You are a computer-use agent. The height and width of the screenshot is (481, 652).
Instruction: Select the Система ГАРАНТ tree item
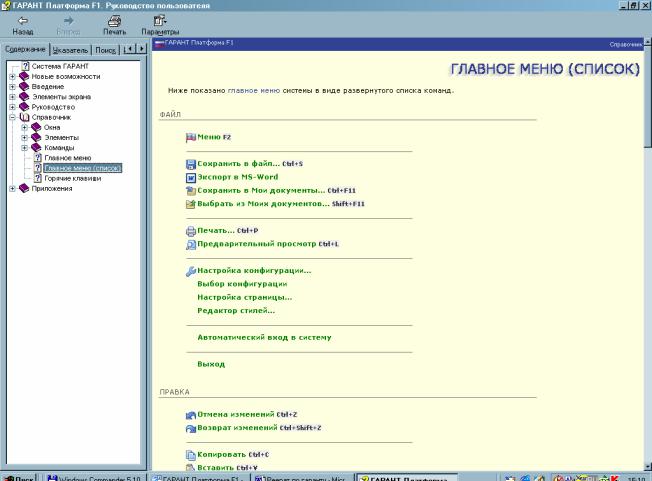tap(60, 66)
